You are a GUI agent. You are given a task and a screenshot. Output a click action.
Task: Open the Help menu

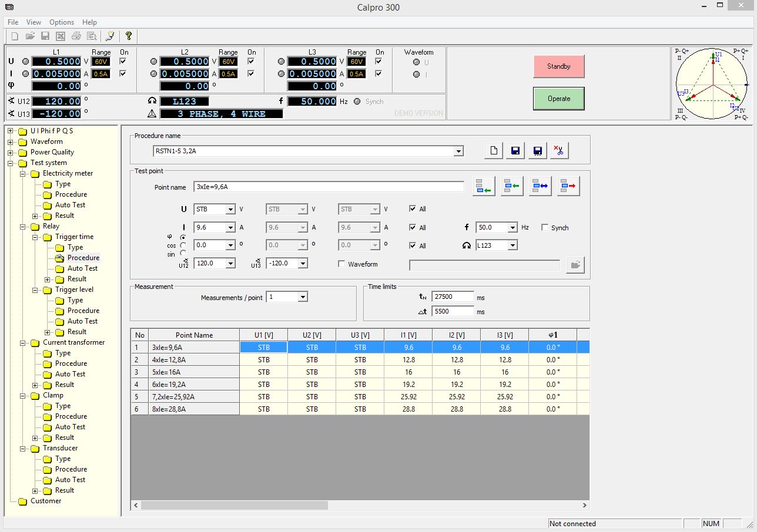pos(89,22)
